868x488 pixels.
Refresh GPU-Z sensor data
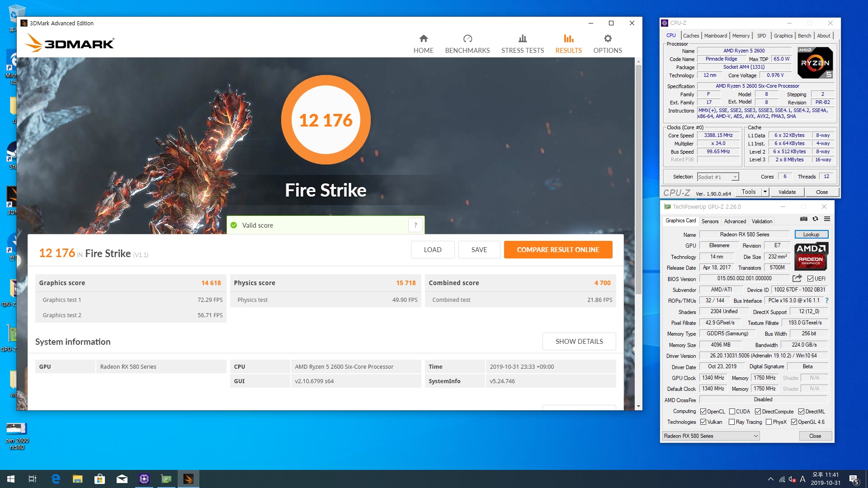coord(815,219)
